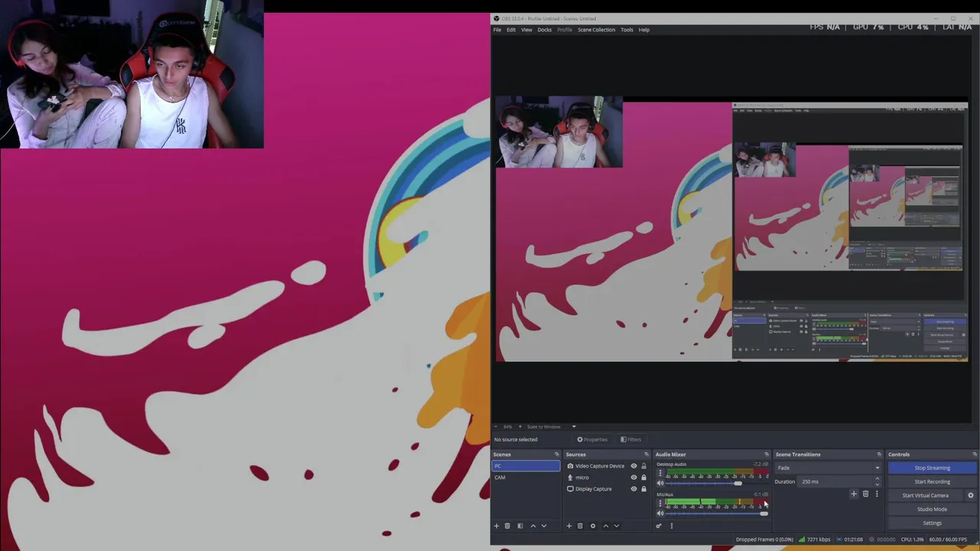Toggle lock on Video Capture Device
The height and width of the screenshot is (551, 980).
643,466
